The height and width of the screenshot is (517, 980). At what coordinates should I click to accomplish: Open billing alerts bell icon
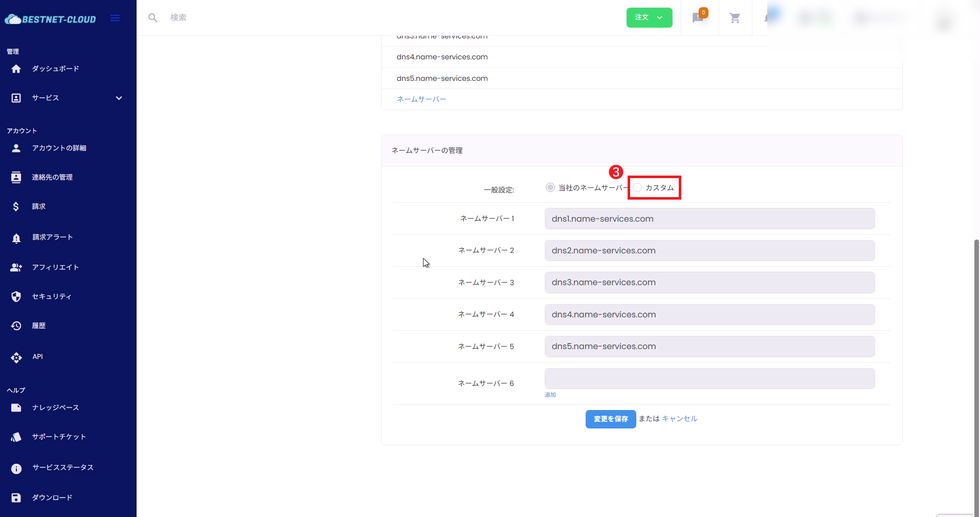[16, 238]
